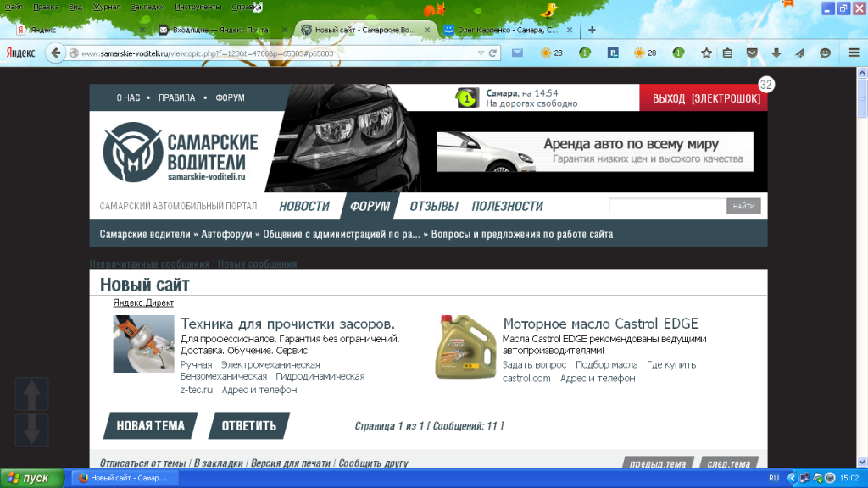Screen dimensions: 868x488
Task: Open the Правка menu
Action: 46,7
